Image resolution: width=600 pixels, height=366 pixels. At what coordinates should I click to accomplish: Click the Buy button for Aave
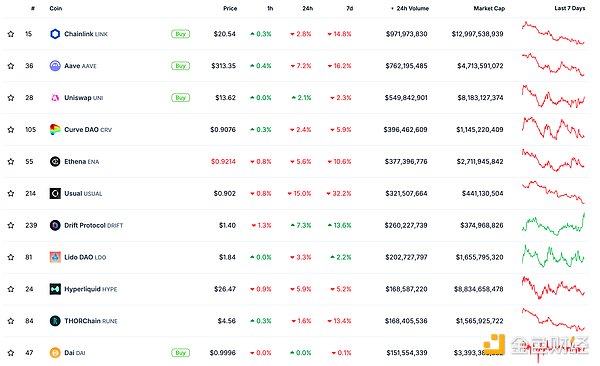click(x=180, y=66)
